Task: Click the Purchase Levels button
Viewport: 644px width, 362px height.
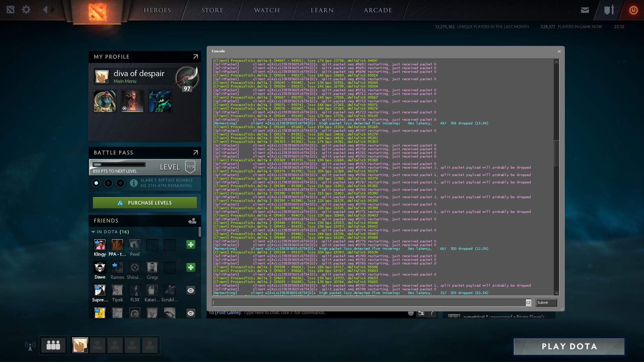Action: 145,203
